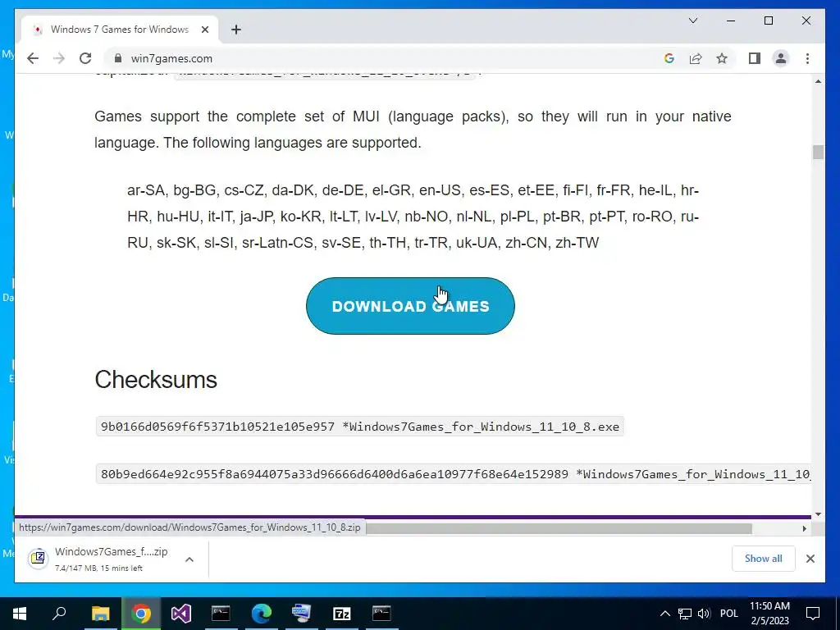Click the horizontal scrollbar thumb
Viewport: 840px width, 630px height.
(x=559, y=528)
